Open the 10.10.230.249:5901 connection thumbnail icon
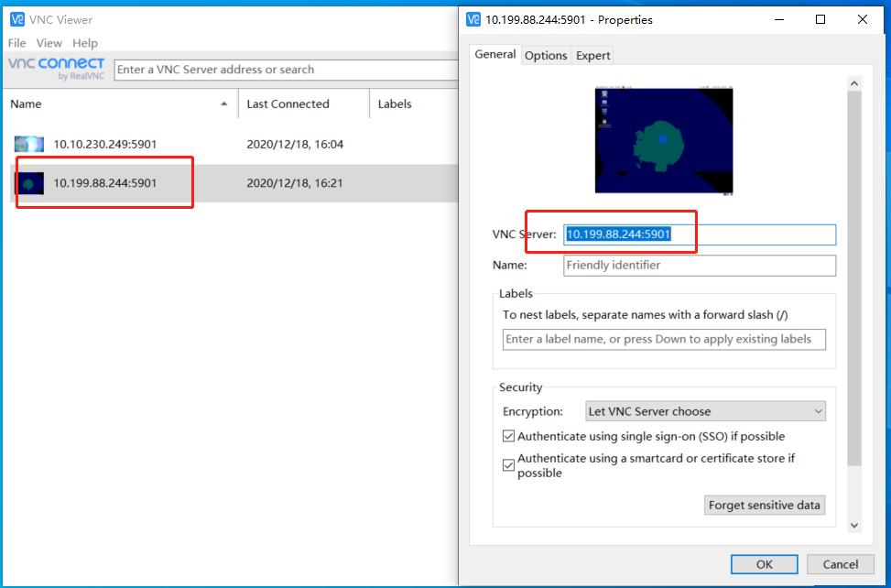This screenshot has width=891, height=588. 27,144
